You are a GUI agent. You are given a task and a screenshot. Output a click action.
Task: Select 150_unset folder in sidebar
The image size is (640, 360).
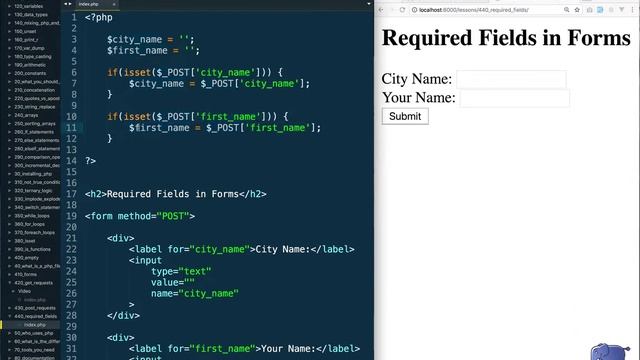[x=25, y=31]
